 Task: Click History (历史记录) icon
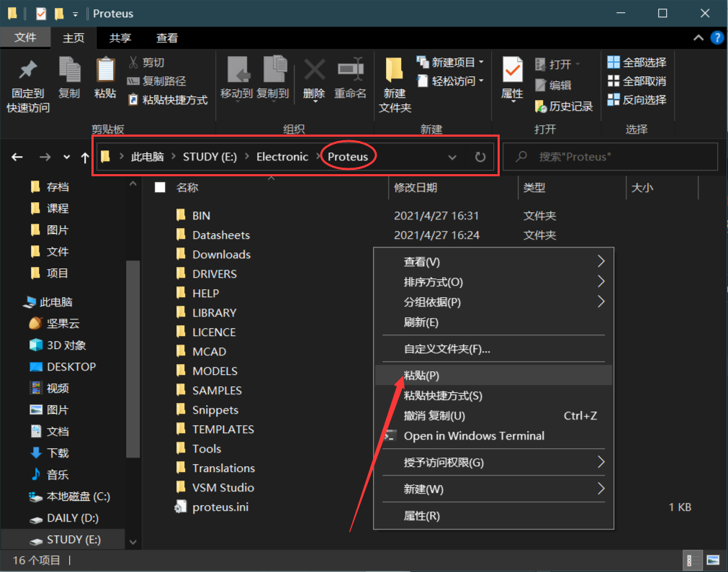(x=541, y=106)
